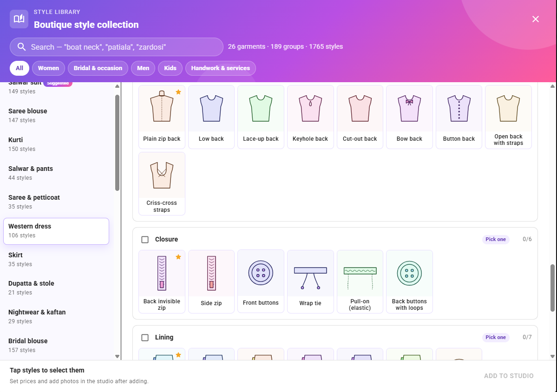557x392 pixels.
Task: Show the Kids category
Action: (170, 68)
